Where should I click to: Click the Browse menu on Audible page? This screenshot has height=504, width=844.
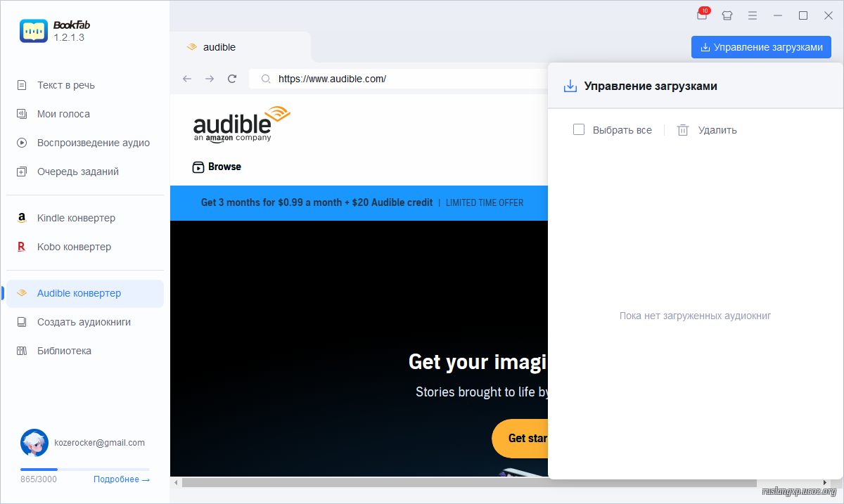[x=217, y=167]
